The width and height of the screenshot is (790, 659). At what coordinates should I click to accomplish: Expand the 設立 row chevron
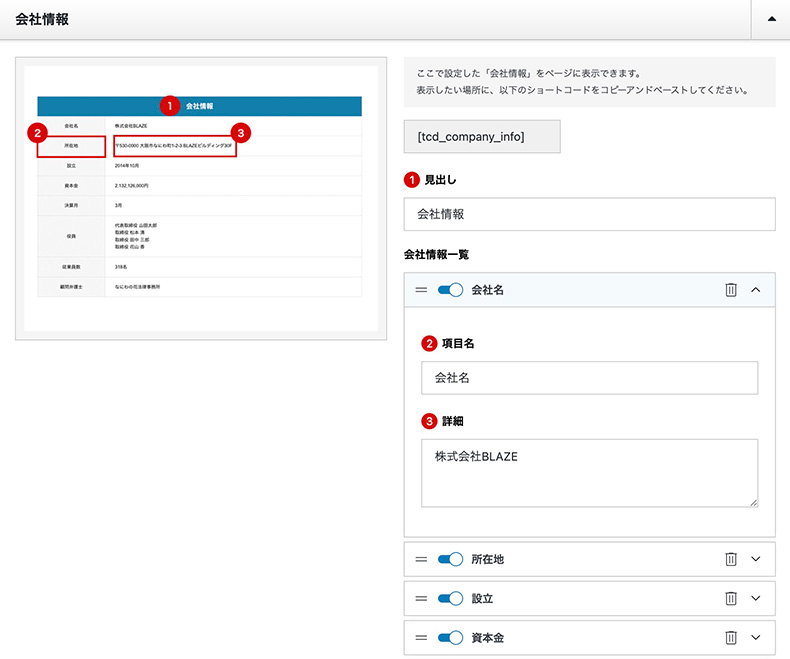coord(756,598)
